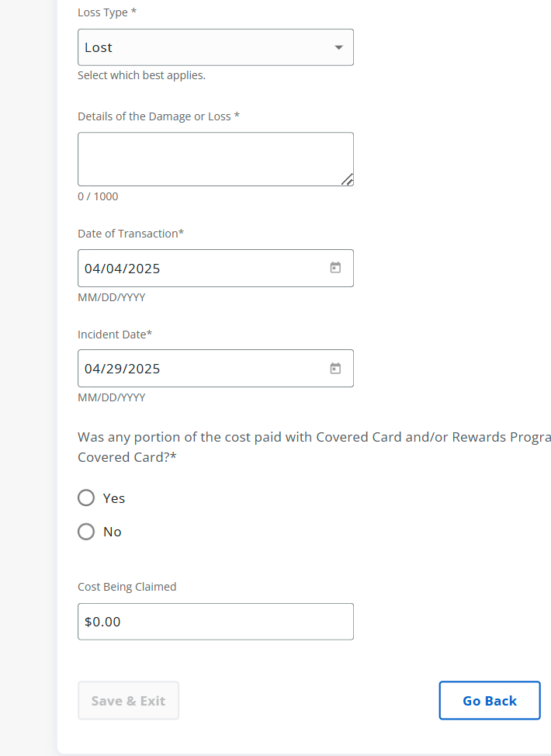Click the "Details of the Damage or Loss" label
This screenshot has width=551, height=756.
tap(158, 116)
